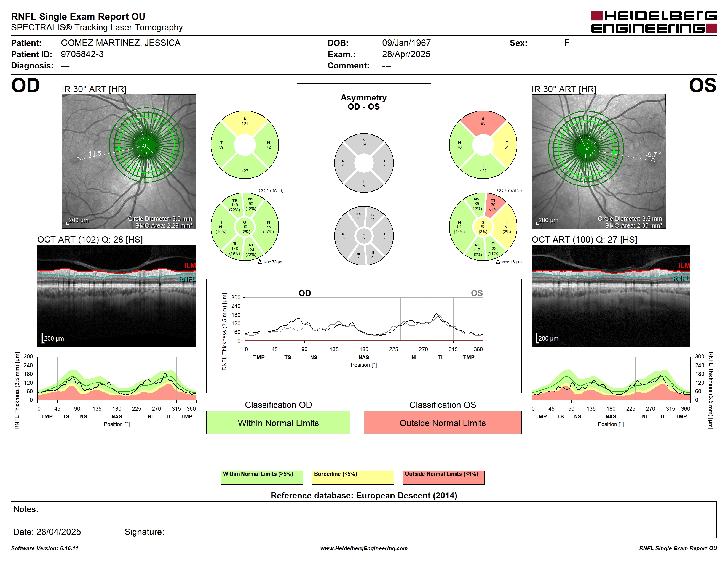This screenshot has height=563, width=728.
Task: Click the OS TI sector 132 (11%)
Action: click(x=493, y=249)
